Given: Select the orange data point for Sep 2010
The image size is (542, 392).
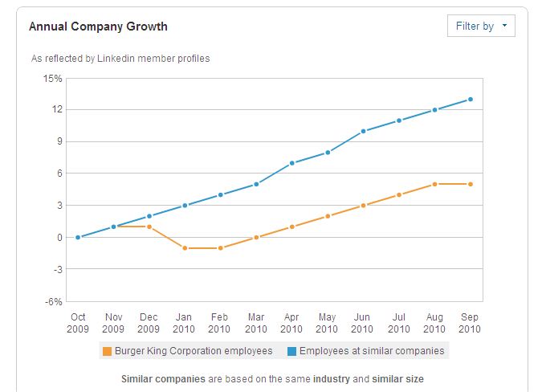Looking at the screenshot, I should coord(471,184).
